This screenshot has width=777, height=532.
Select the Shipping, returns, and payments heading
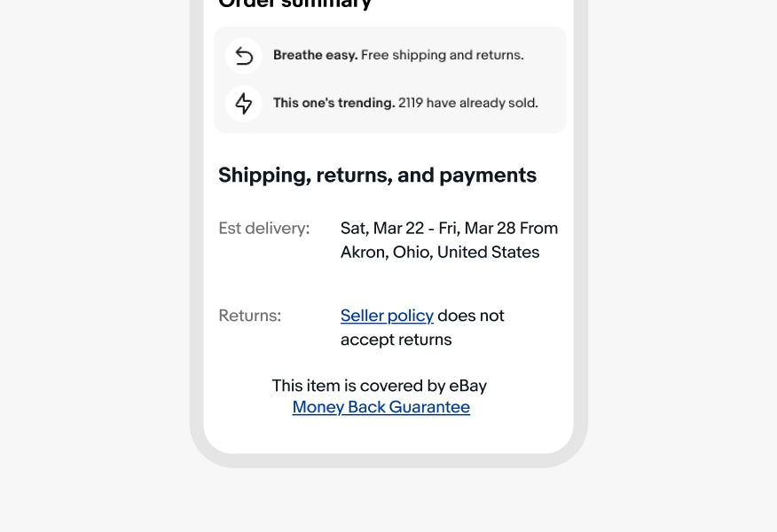[377, 175]
